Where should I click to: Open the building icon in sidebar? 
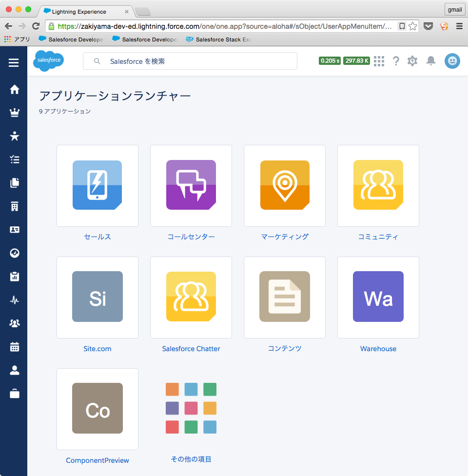(14, 206)
